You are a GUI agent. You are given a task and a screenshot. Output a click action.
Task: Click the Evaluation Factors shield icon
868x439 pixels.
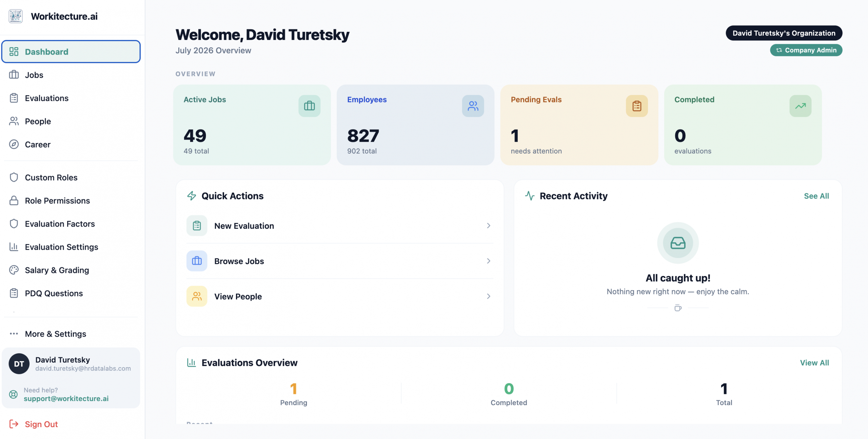pyautogui.click(x=14, y=224)
